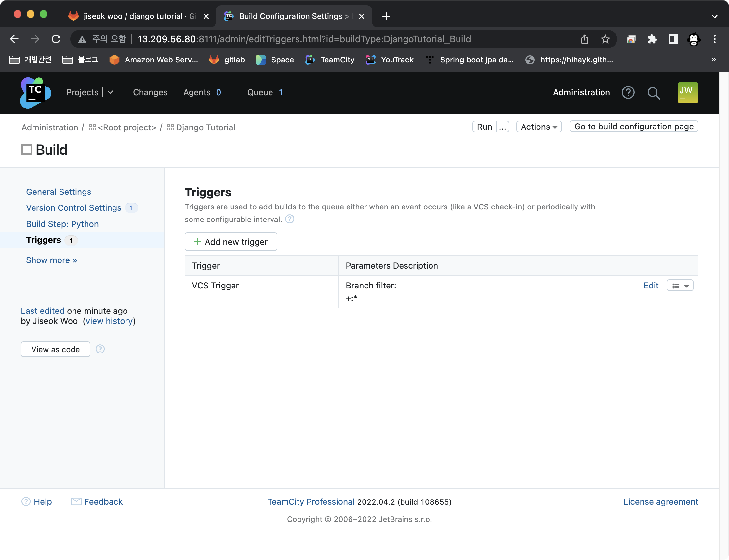Edit the VCS Trigger
Viewport: 729px width, 560px height.
click(x=651, y=286)
